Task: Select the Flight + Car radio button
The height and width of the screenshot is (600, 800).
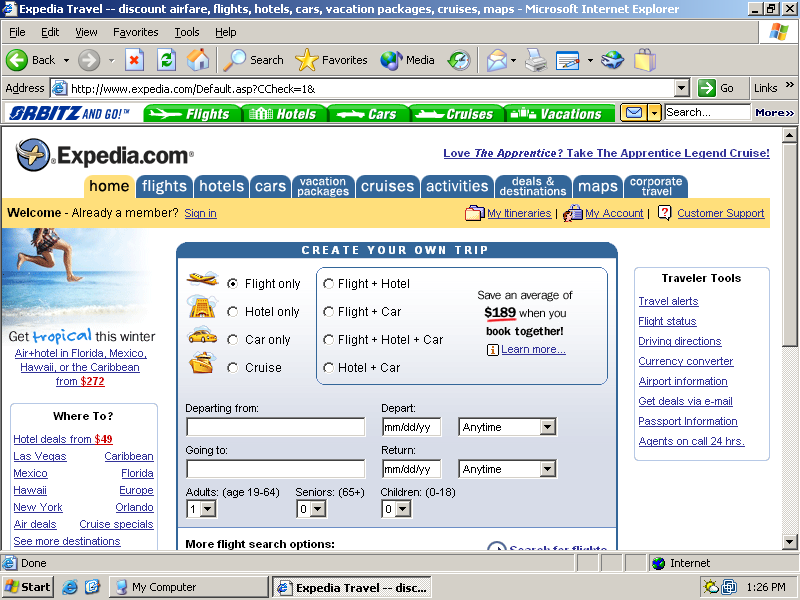Action: coord(329,312)
